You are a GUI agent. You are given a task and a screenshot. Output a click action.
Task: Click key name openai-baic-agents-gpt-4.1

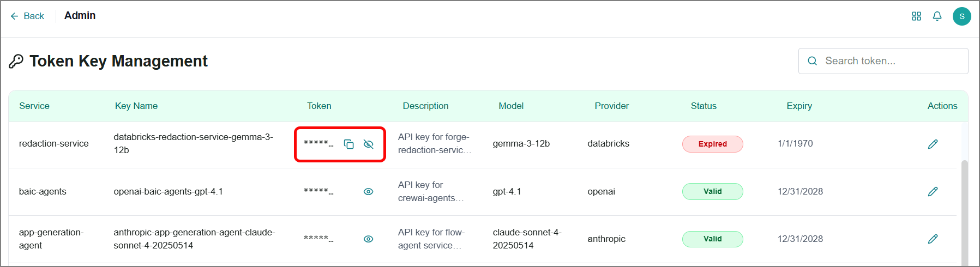point(168,191)
